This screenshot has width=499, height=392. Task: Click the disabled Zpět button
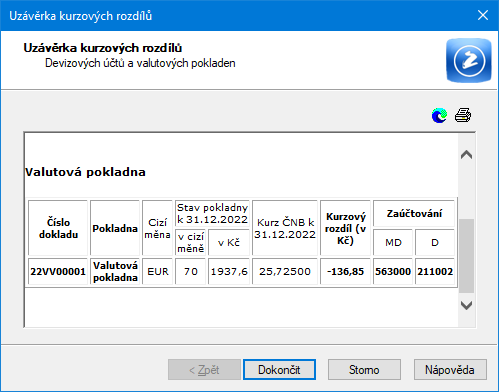(204, 369)
